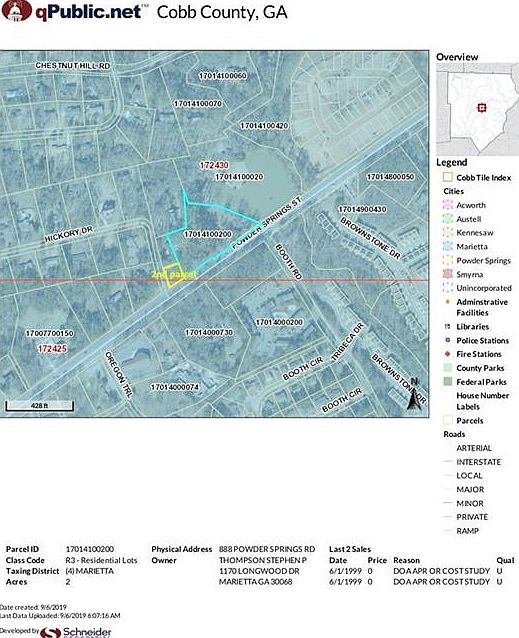This screenshot has width=519, height=638.
Task: Click parcel label 17014100200 on map
Action: 207,234
